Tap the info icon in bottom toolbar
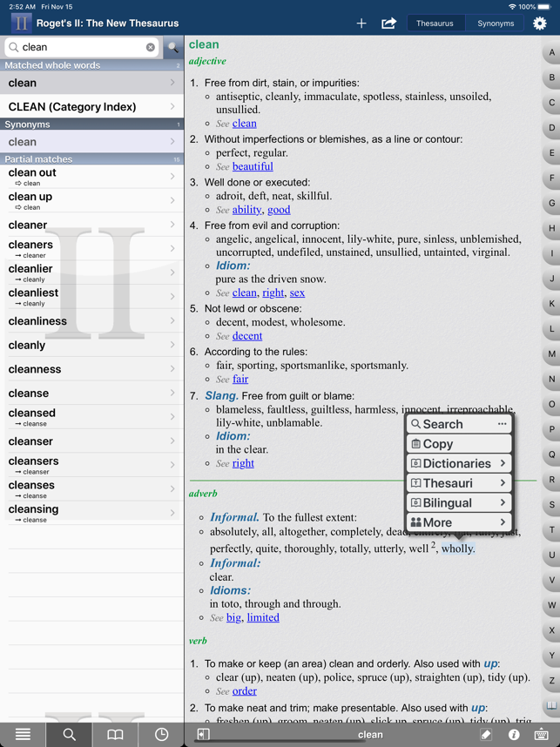This screenshot has height=747, width=560. [514, 735]
